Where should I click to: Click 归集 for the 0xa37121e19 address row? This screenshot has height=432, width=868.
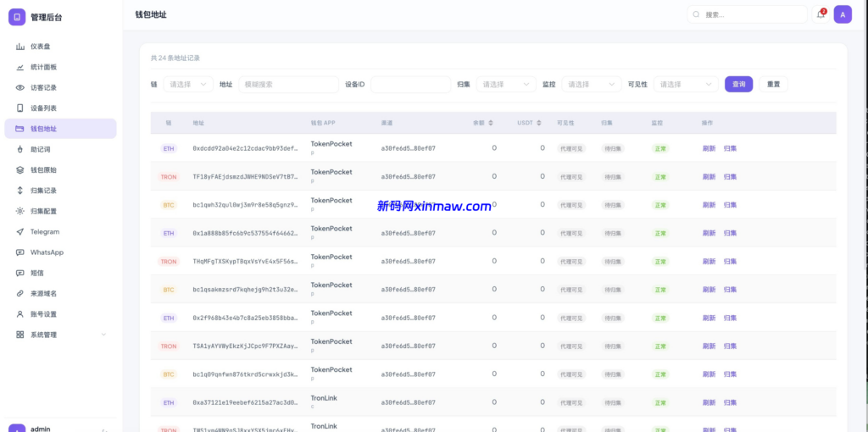click(730, 402)
